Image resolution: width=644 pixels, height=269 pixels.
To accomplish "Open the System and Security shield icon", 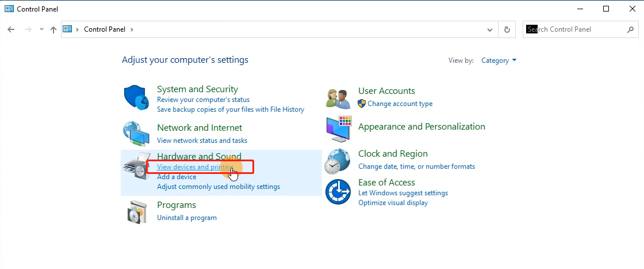I will (136, 98).
